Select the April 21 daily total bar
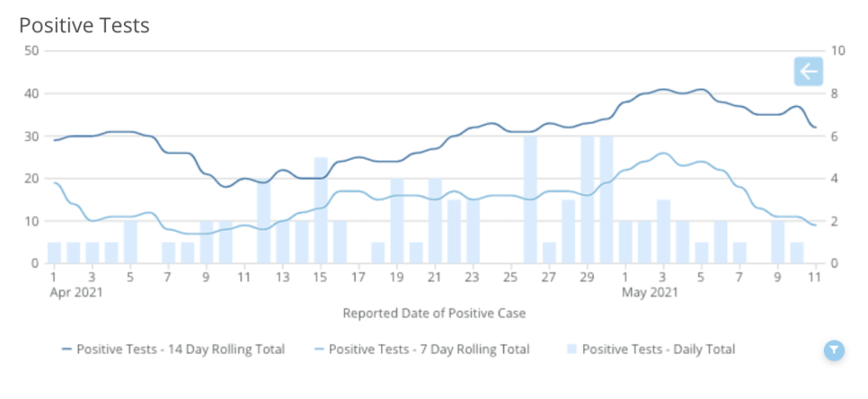 click(435, 222)
